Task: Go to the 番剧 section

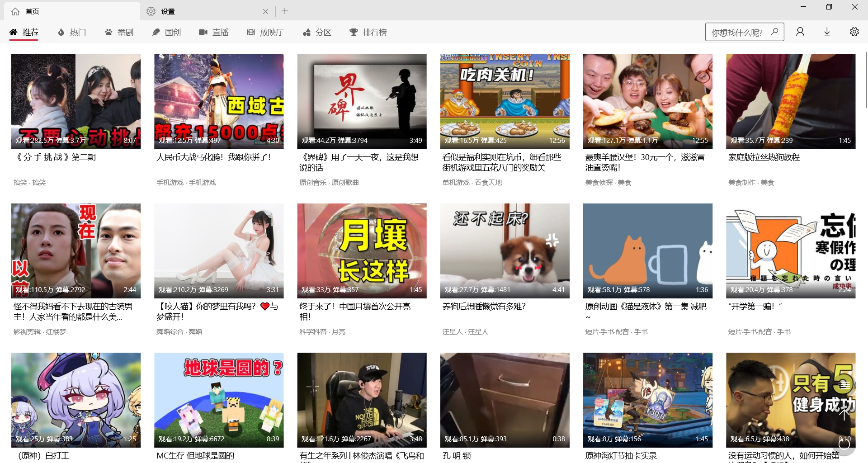Action: pyautogui.click(x=119, y=32)
